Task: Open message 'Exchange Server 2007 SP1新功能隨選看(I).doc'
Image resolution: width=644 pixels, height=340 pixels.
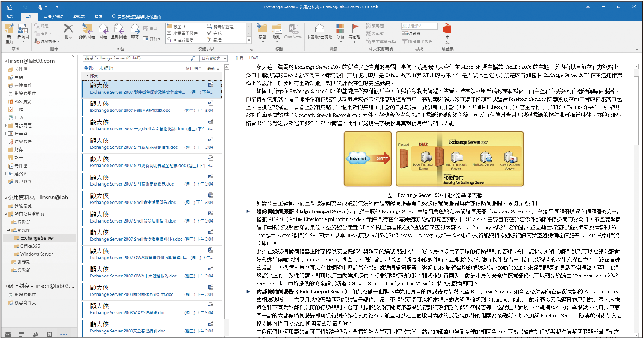Action: click(x=151, y=144)
